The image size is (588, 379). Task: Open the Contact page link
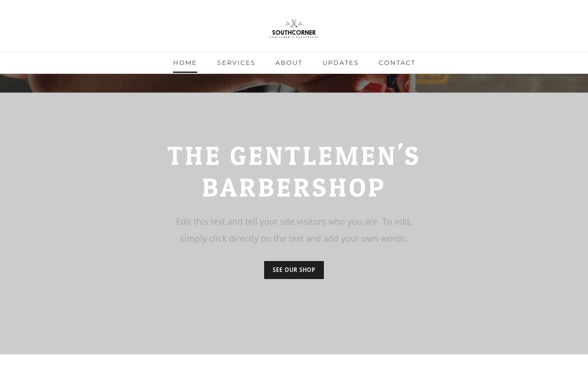[397, 63]
